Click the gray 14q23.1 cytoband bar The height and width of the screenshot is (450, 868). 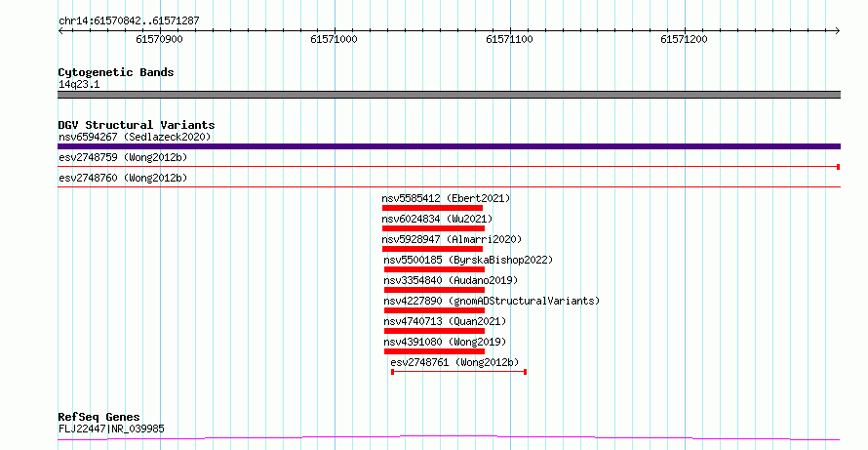(449, 95)
